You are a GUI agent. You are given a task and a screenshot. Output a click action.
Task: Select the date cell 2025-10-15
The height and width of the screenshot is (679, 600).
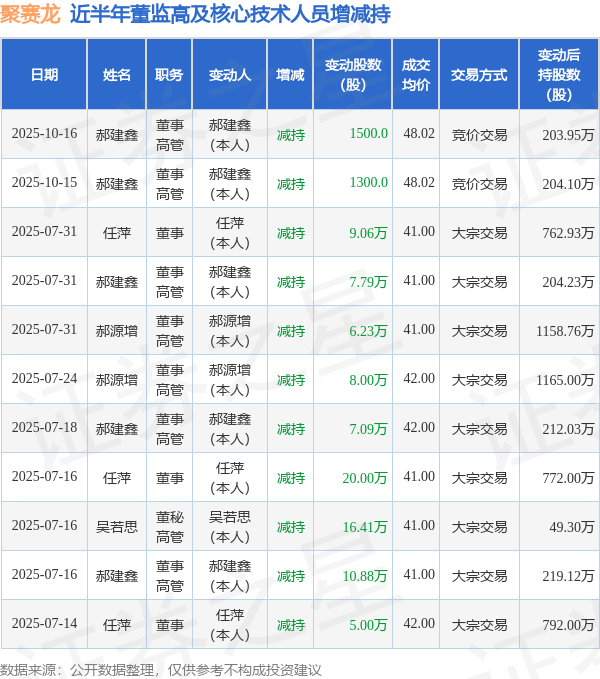tap(44, 182)
